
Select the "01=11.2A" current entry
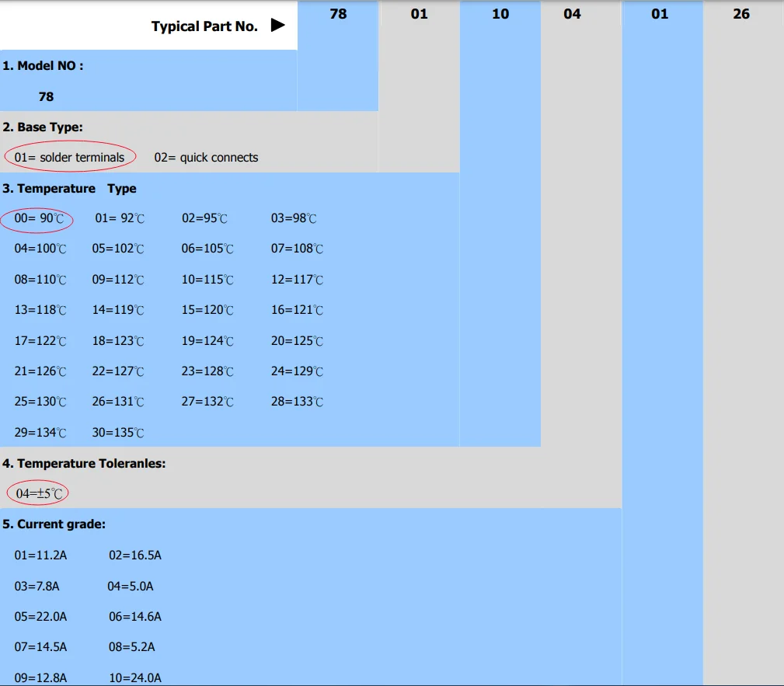coord(40,555)
